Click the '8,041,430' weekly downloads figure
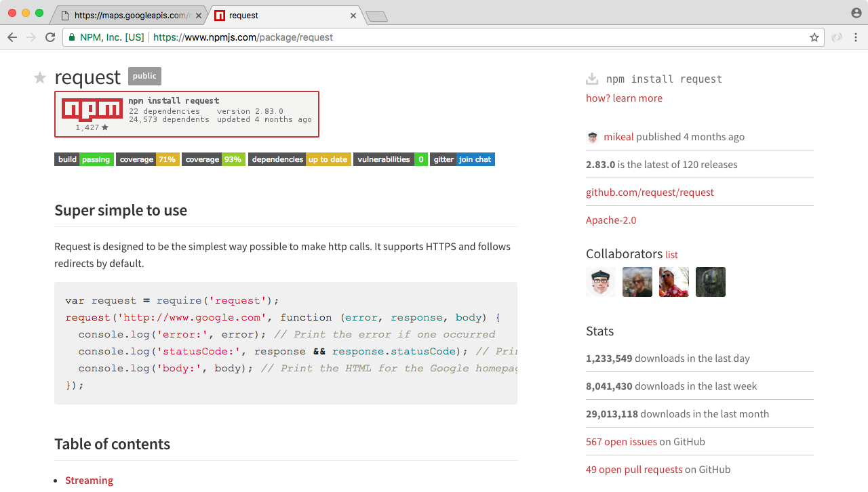 point(609,386)
